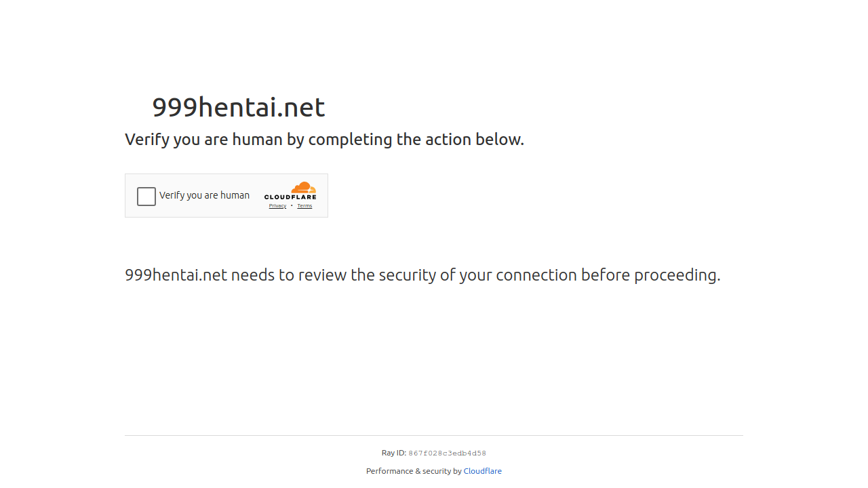
Task: Click the Performance & security by text
Action: [x=414, y=471]
